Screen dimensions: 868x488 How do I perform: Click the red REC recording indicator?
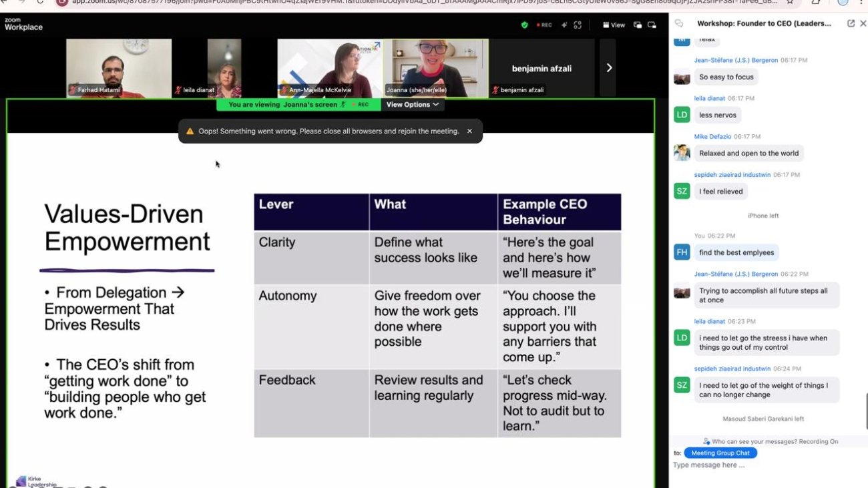coord(543,25)
